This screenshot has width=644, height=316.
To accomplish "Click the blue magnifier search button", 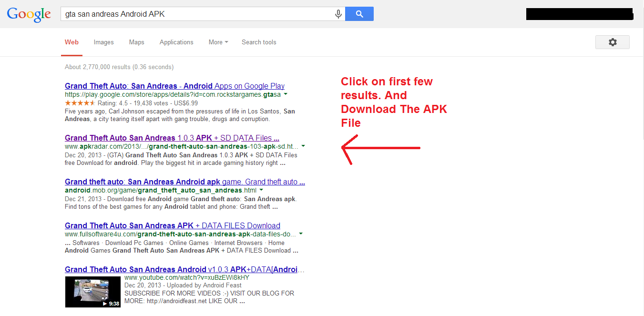I will 359,14.
